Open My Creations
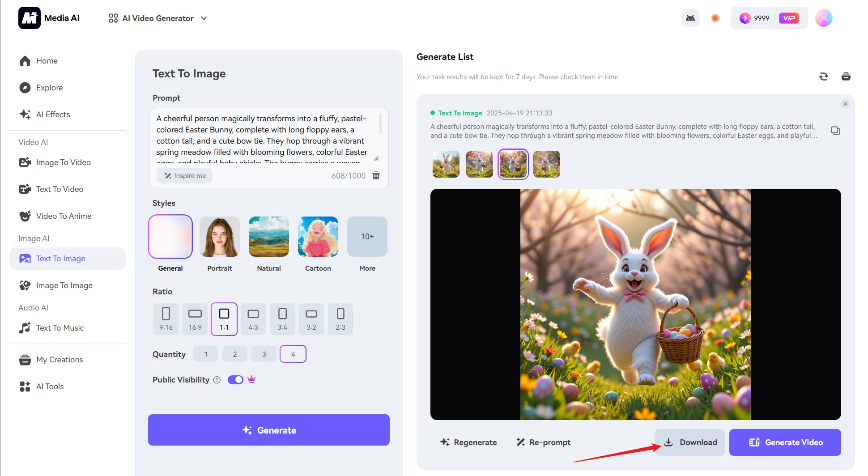 59,359
